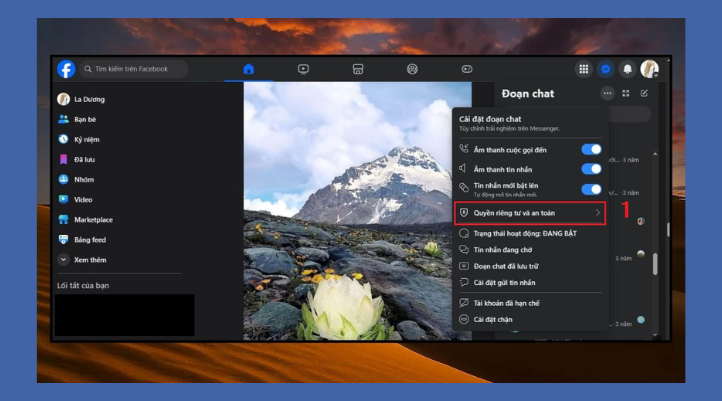
Task: Toggle Tin nhắn mới bật lên switch
Action: (x=591, y=189)
